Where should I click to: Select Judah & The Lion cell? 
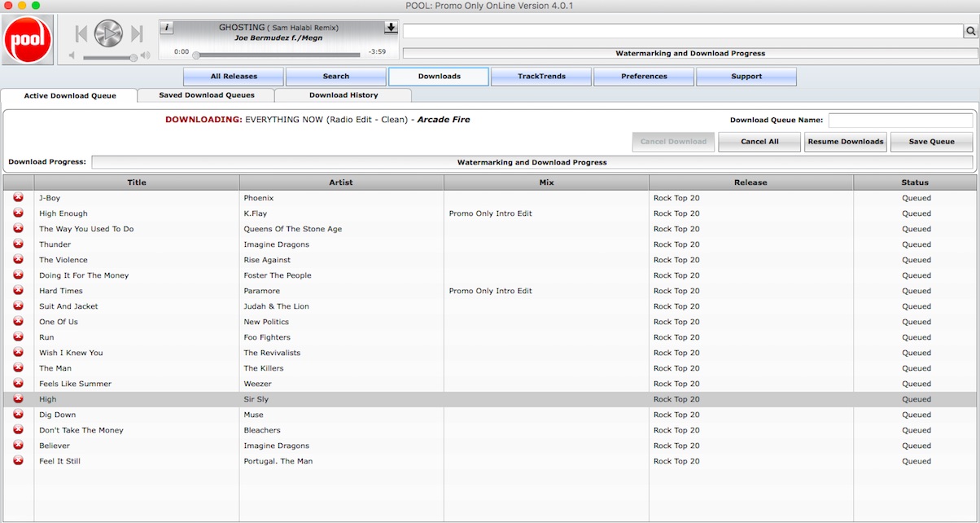click(x=341, y=306)
